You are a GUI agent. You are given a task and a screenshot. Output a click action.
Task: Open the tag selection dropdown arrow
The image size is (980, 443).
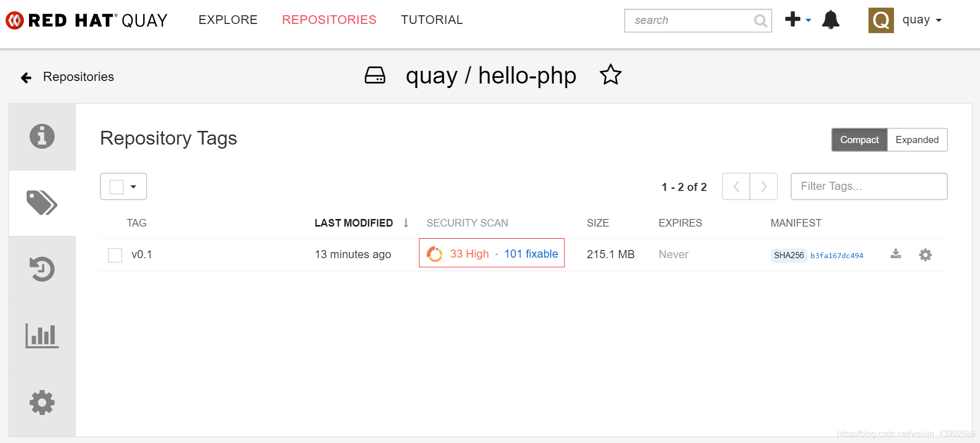133,187
